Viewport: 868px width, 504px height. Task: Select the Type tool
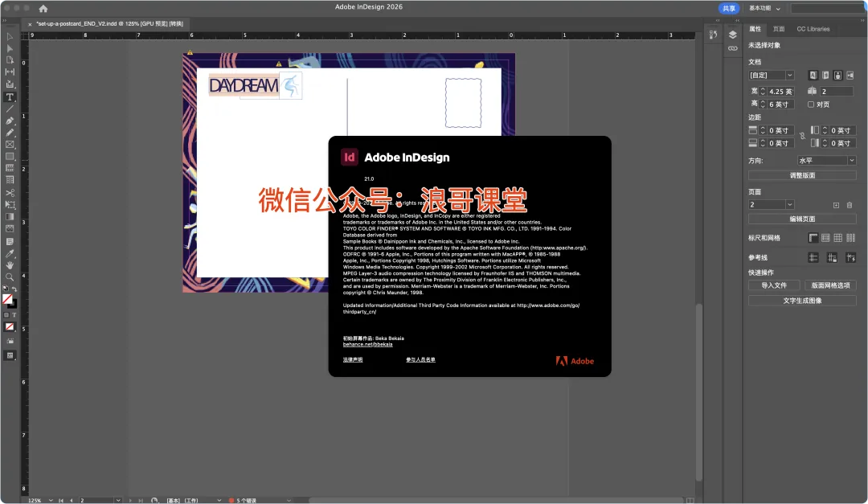(x=10, y=97)
